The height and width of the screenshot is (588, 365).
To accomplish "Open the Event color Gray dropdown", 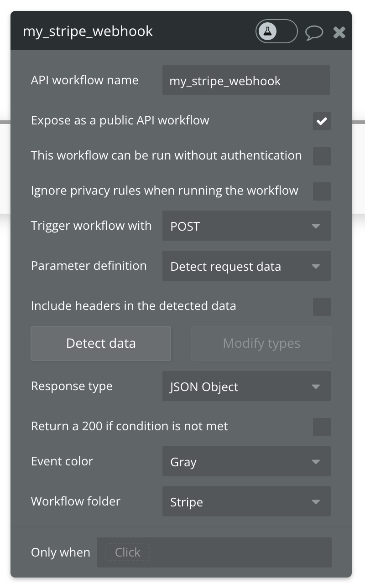I will coord(246,462).
